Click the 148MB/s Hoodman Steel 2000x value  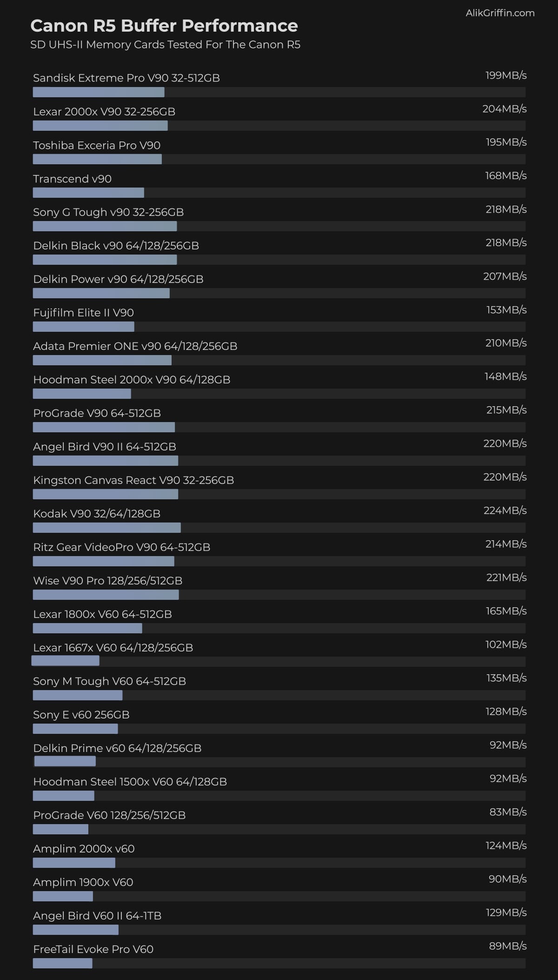point(505,376)
